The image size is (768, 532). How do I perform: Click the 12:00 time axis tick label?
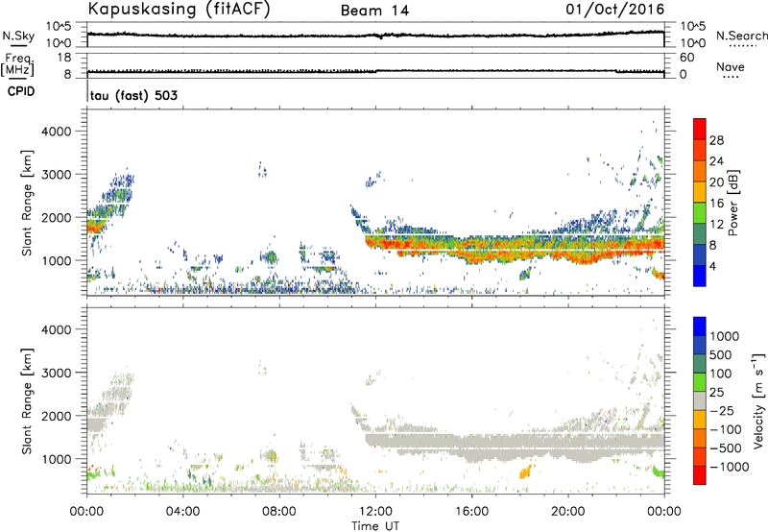click(x=375, y=512)
